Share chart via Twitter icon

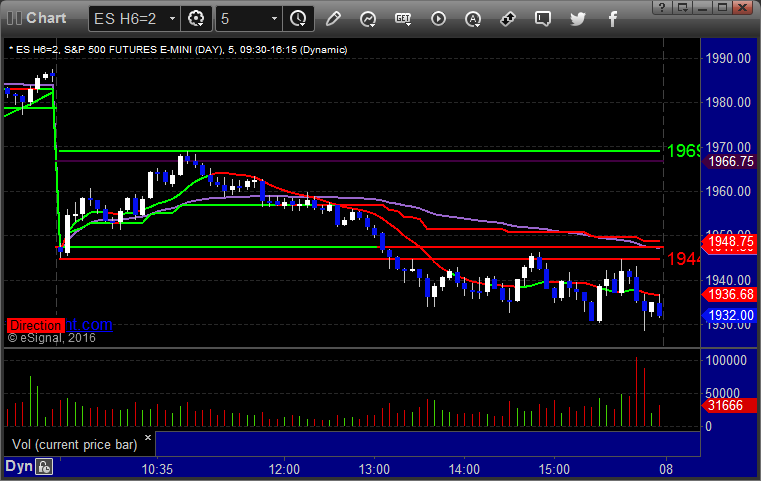coord(578,19)
